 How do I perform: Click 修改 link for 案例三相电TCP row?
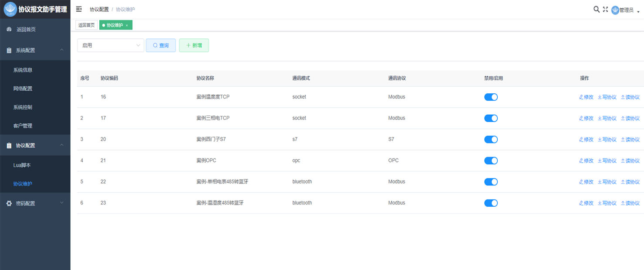[x=586, y=119]
